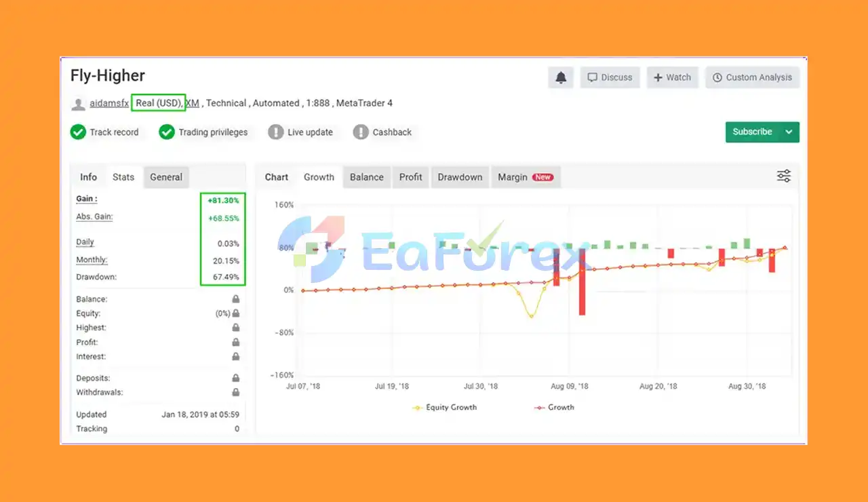Viewport: 868px width, 502px height.
Task: Click the Watch button
Action: (x=672, y=77)
